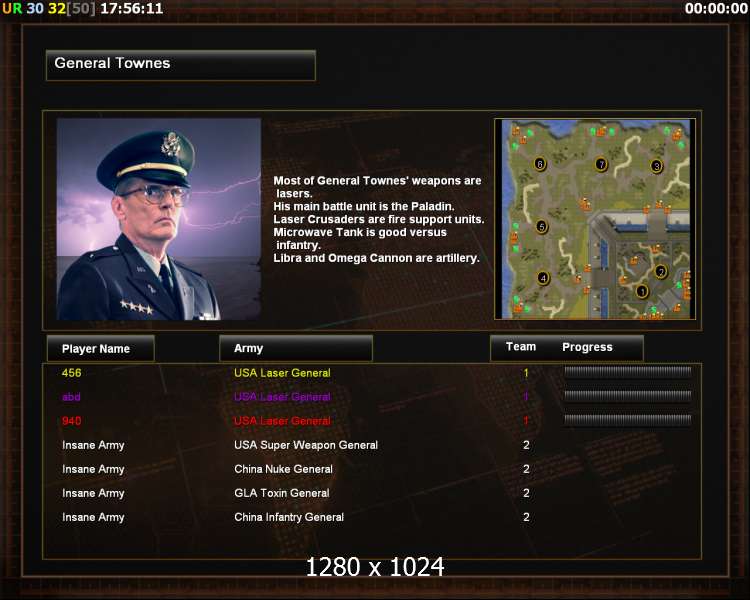Click start position 5 marker on minimap
750x600 pixels.
pyautogui.click(x=541, y=226)
